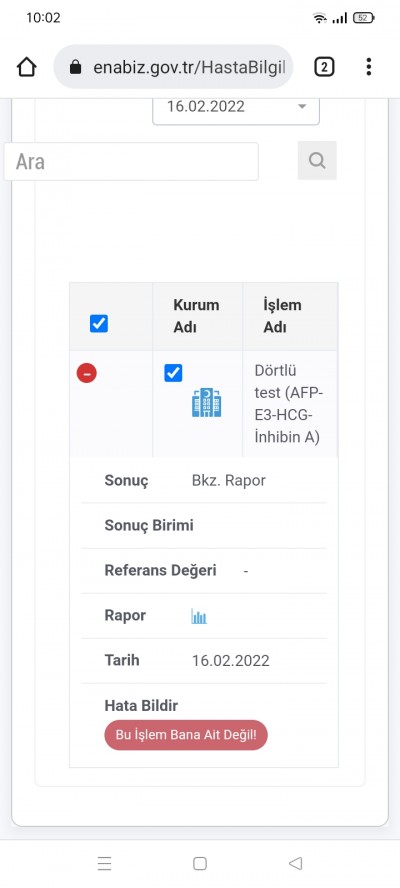Open the tab switcher showing 2 tabs
The image size is (400, 888).
(324, 67)
